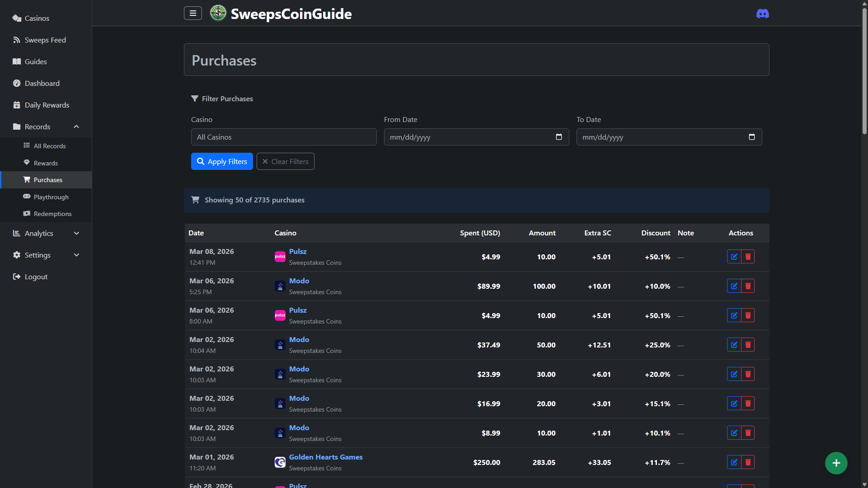Select Daily Rewards in the sidebar
868x488 pixels.
coord(47,105)
